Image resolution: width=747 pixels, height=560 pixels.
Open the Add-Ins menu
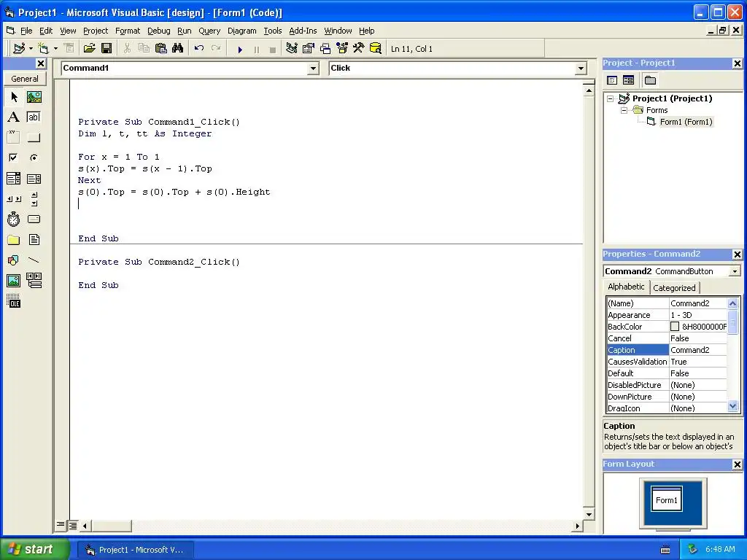click(x=303, y=31)
